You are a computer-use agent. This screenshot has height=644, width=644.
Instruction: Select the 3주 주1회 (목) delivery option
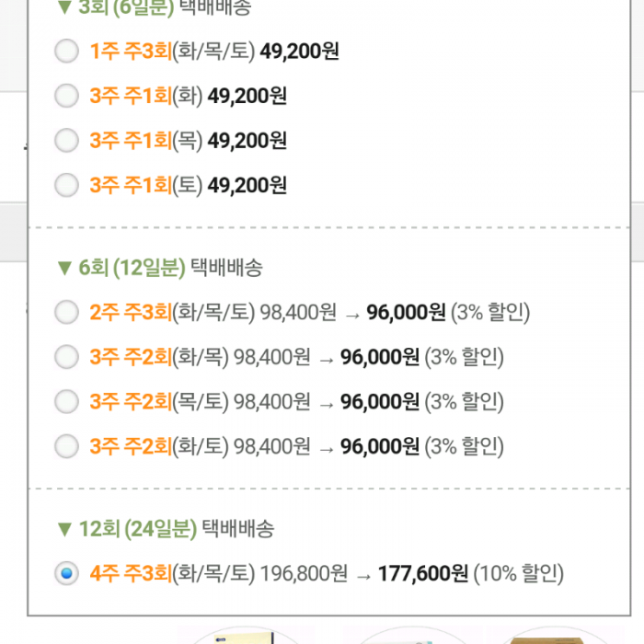[x=67, y=141]
